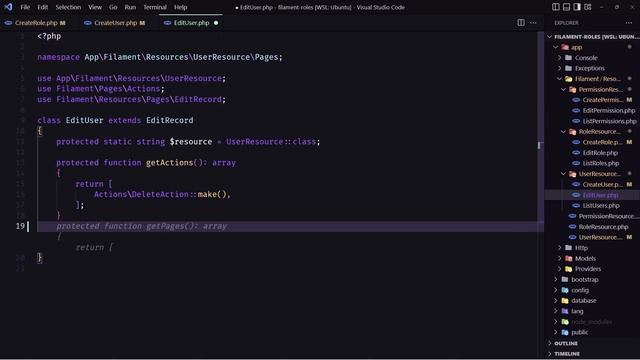Viewport: 640px width, 360px height.
Task: Open editor More Actions ellipsis
Action: [533, 23]
